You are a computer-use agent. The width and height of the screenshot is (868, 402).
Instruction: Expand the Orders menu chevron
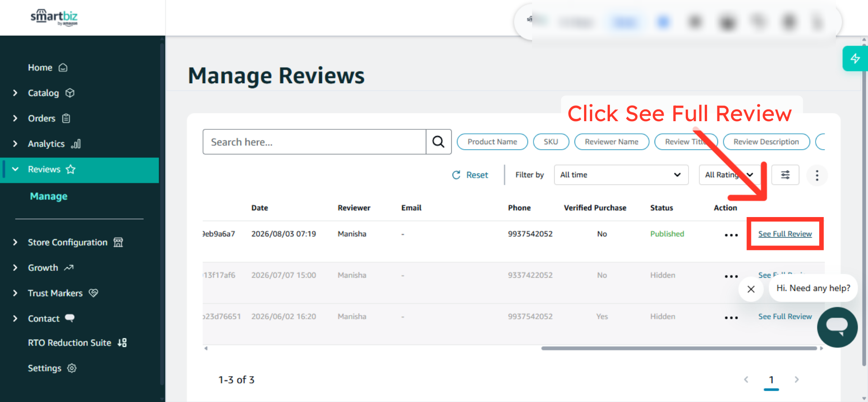pyautogui.click(x=15, y=118)
